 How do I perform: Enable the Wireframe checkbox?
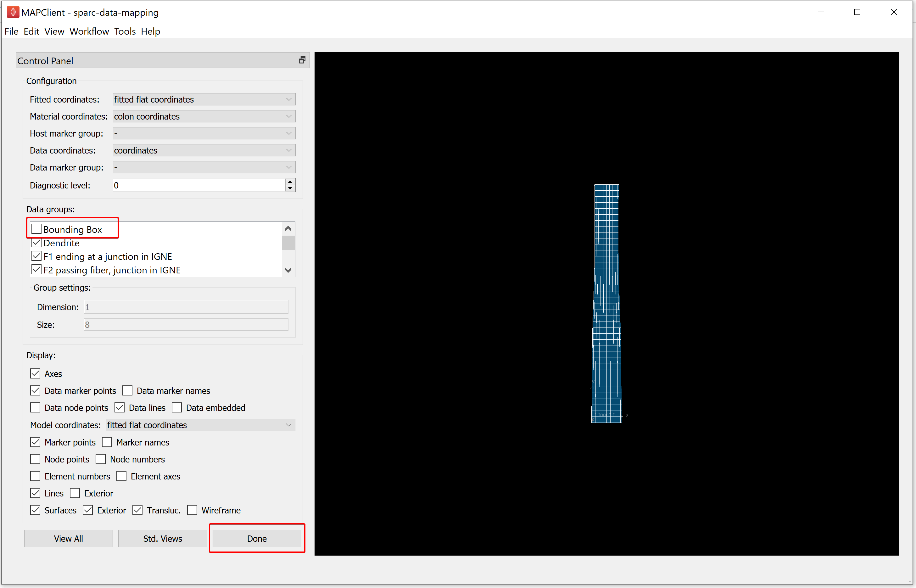pos(192,510)
